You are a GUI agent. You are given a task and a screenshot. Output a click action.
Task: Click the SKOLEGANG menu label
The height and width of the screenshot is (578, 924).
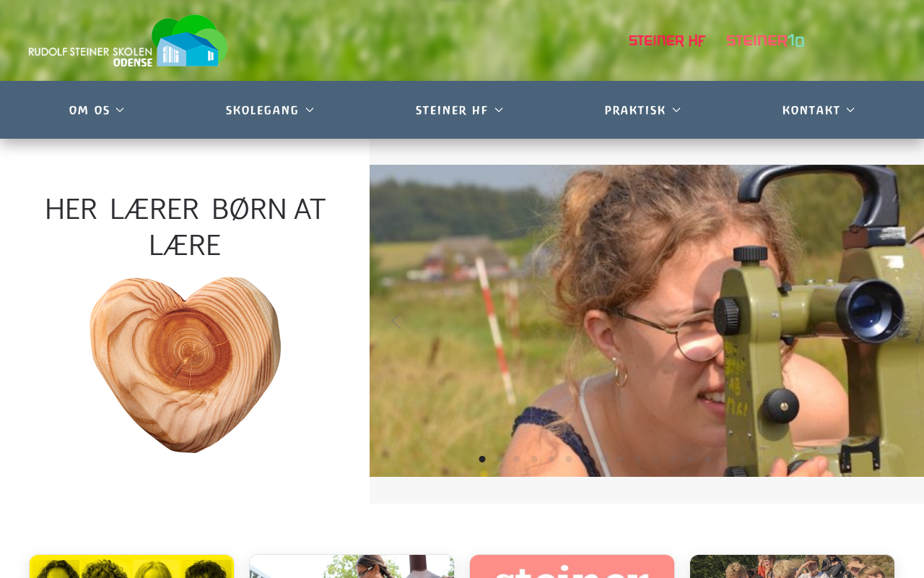click(262, 110)
